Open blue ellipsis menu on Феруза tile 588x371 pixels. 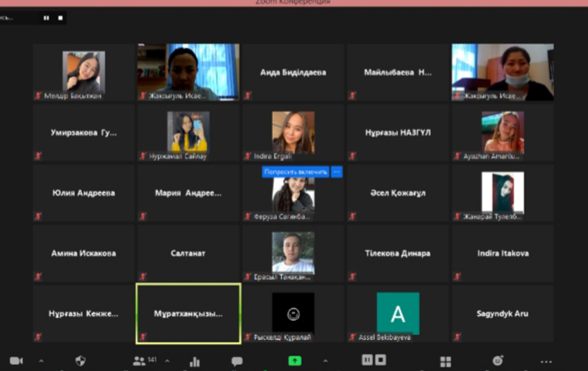point(337,172)
